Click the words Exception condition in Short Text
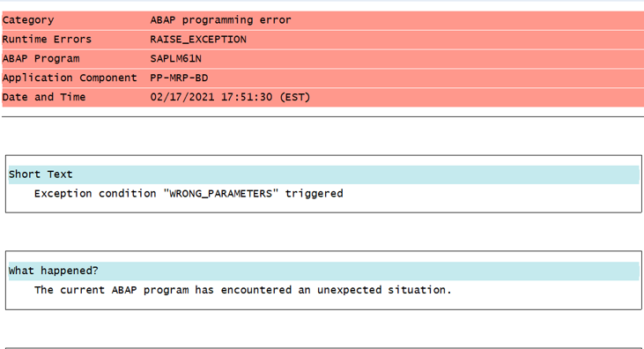 click(95, 194)
